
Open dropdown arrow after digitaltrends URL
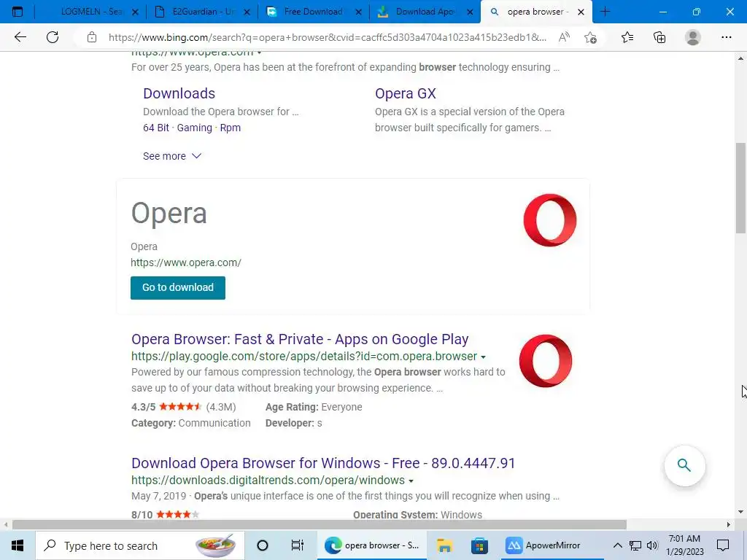point(411,481)
